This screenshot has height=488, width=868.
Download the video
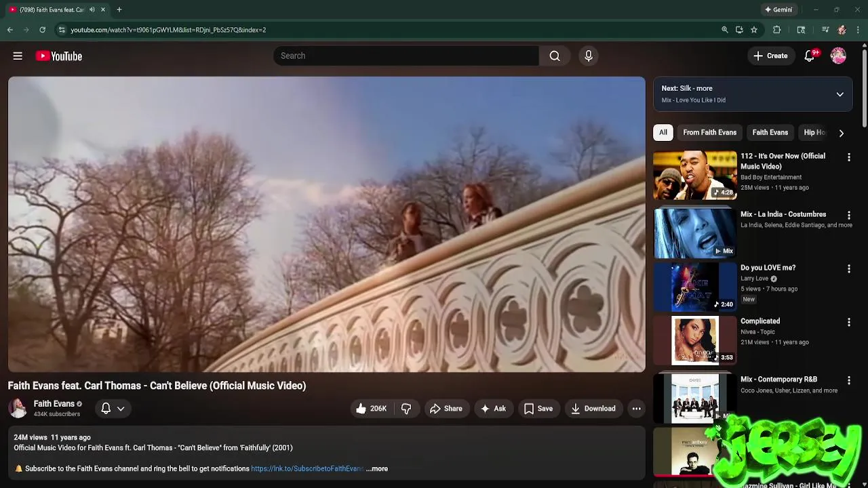click(593, 409)
